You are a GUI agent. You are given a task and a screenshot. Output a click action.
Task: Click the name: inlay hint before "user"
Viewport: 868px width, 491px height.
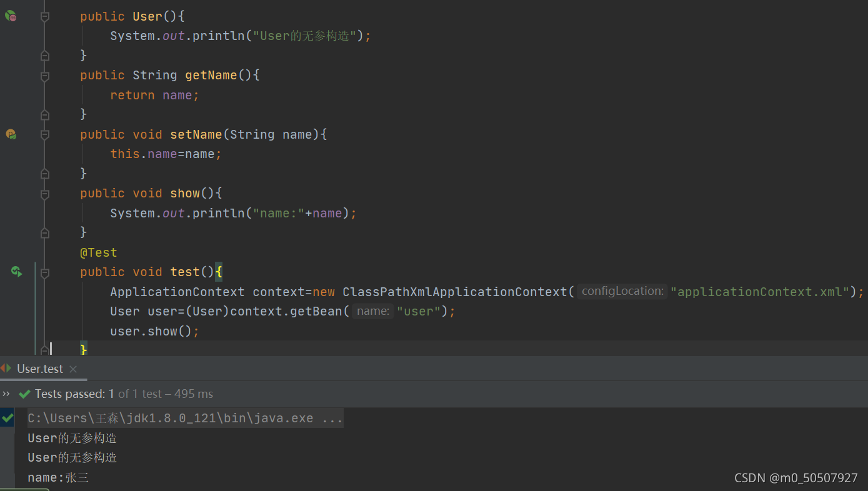(x=374, y=311)
